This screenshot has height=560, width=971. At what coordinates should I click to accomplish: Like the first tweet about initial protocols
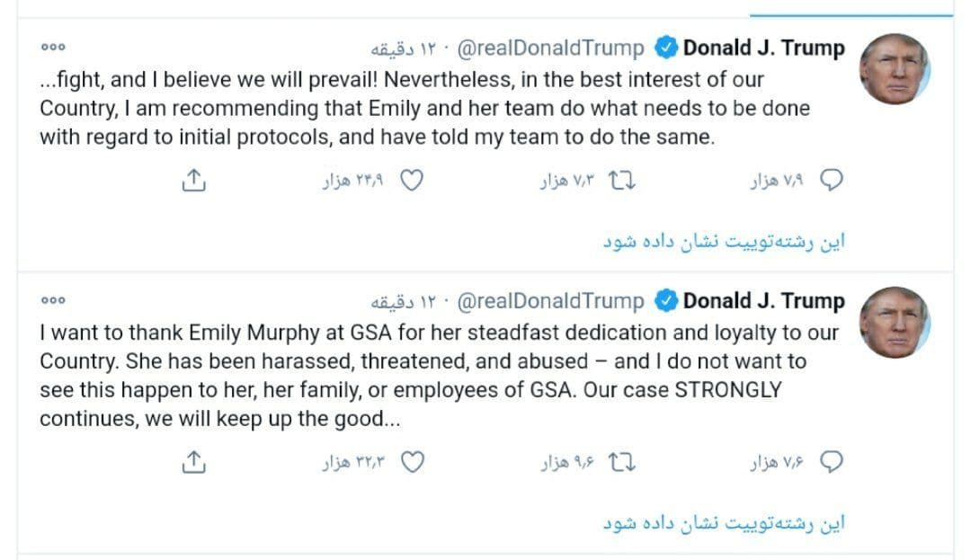(x=412, y=181)
